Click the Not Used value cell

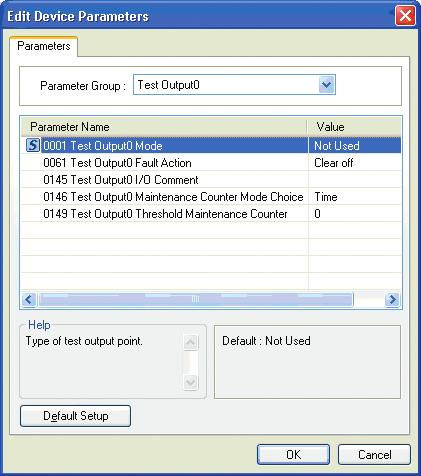click(355, 146)
